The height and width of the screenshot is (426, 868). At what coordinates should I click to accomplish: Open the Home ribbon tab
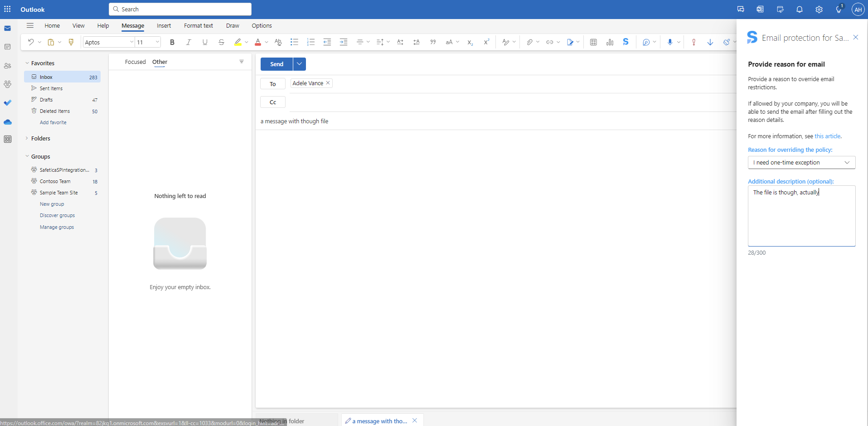coord(52,25)
